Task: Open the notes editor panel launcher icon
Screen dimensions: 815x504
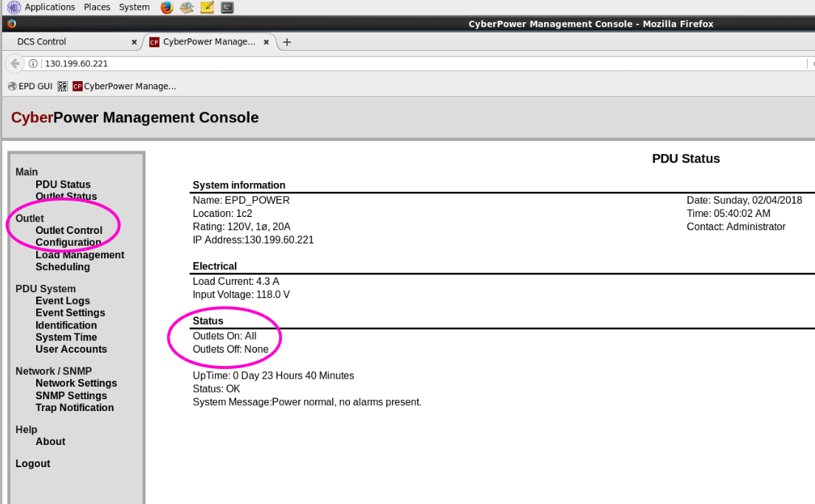Action: pos(207,7)
